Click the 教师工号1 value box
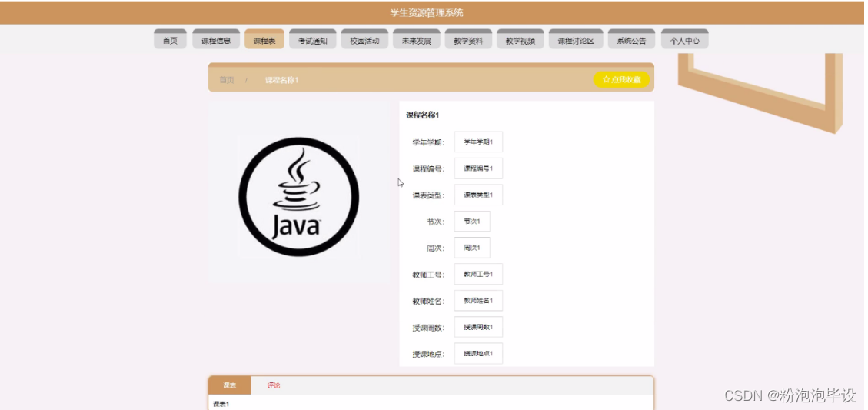This screenshot has height=410, width=868. pos(478,275)
